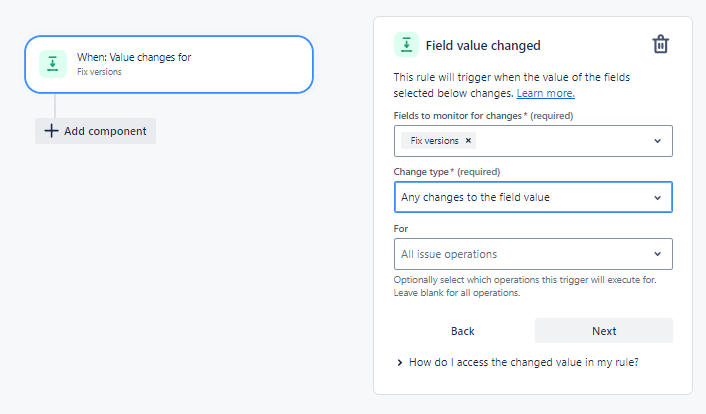
Task: Click the chevron beside How do I access
Action: click(399, 363)
